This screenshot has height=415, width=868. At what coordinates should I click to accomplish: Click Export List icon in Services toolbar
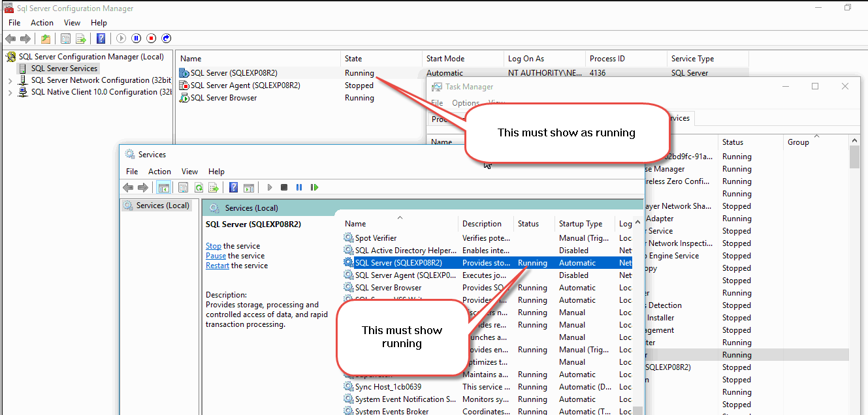click(x=214, y=187)
